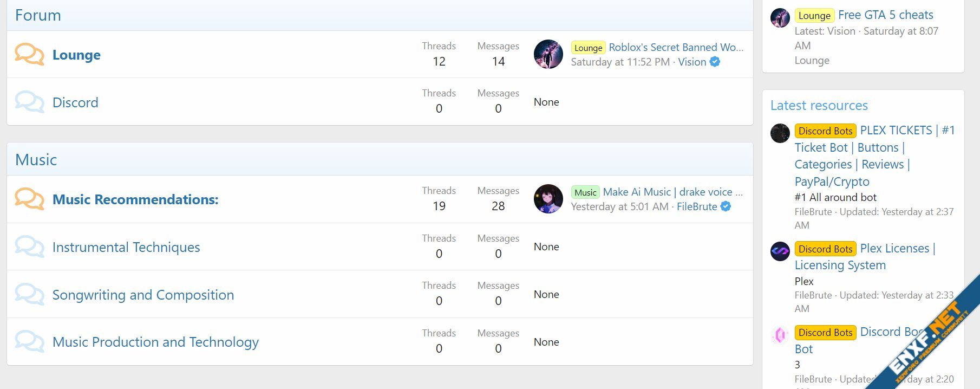Open Free GTA 5 cheats thread
Viewport: 980px width, 389px height.
(886, 15)
